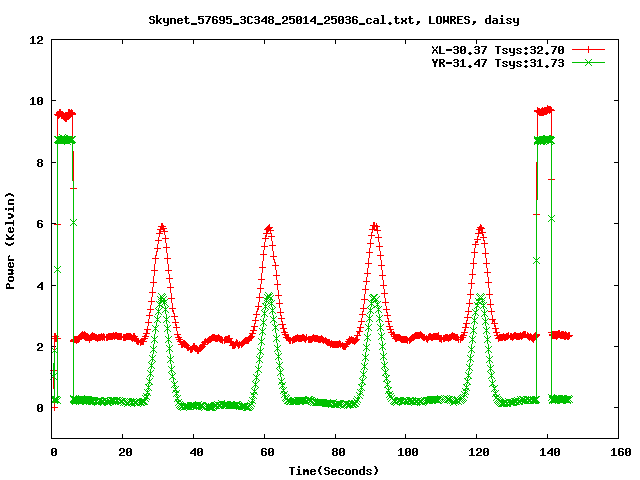This screenshot has width=640, height=480.
Task: Click the red peak near 120 seconds
Action: (x=481, y=229)
